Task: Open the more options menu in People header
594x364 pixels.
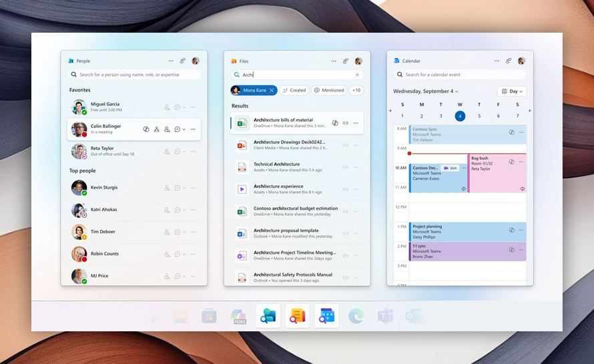Action: point(171,61)
